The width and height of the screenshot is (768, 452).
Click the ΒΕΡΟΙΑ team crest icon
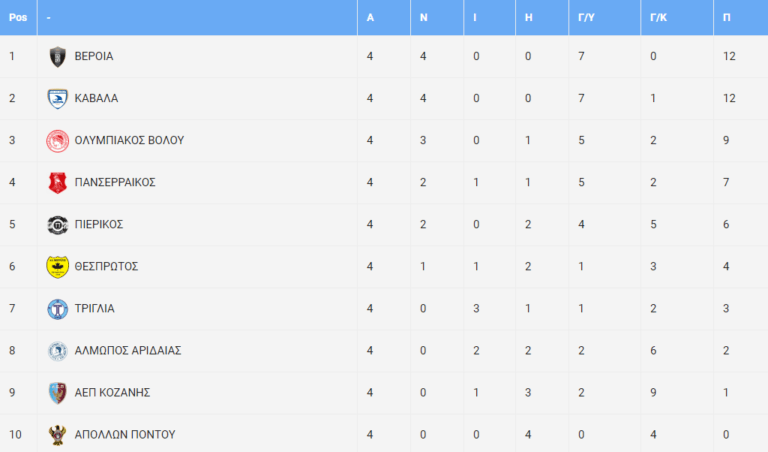click(x=57, y=57)
